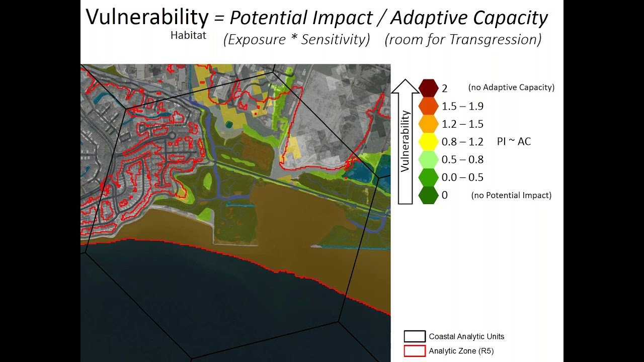The height and width of the screenshot is (362, 644).
Task: Click the light green hexagon for 0.5 – 0.8
Action: point(429,159)
